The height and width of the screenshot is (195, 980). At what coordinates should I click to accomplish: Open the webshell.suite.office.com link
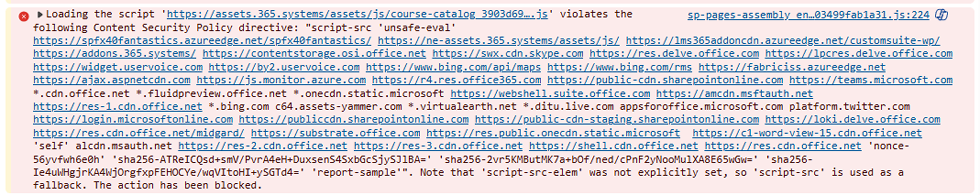coord(550,93)
